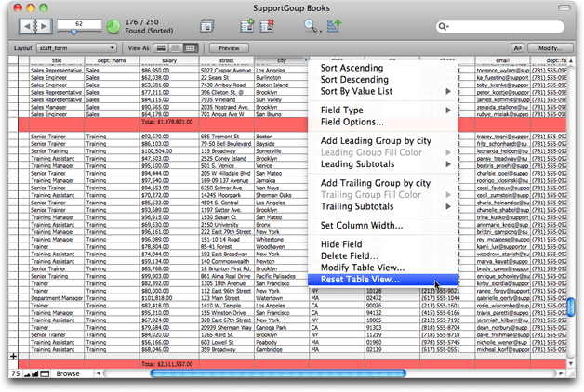Click the vertical scrollbar thumb

(x=571, y=307)
